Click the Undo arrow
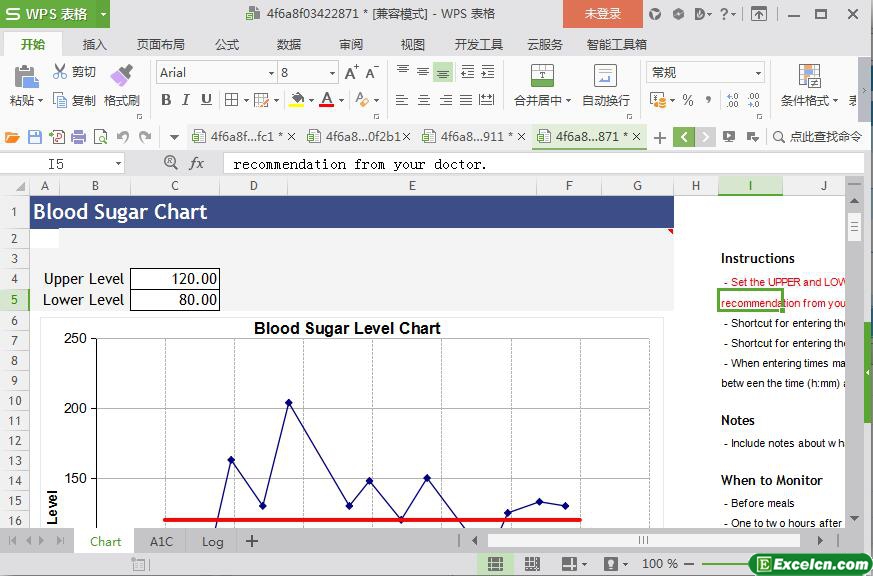The width and height of the screenshot is (873, 576). coord(123,137)
